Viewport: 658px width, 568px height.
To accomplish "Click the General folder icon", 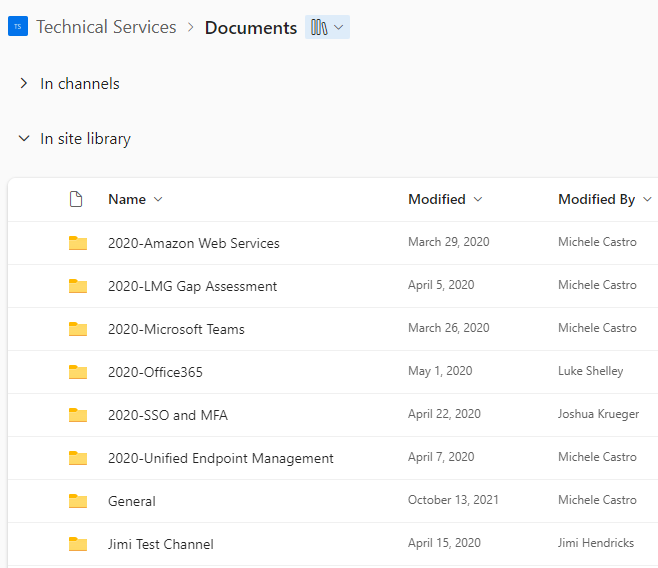I will [78, 501].
